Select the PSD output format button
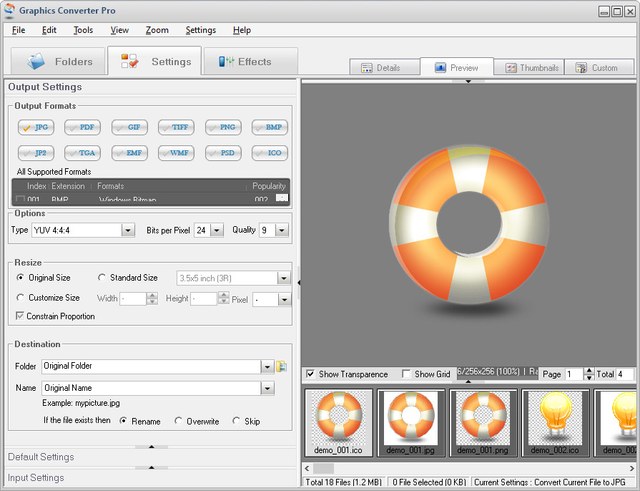The height and width of the screenshot is (491, 640). tap(225, 153)
